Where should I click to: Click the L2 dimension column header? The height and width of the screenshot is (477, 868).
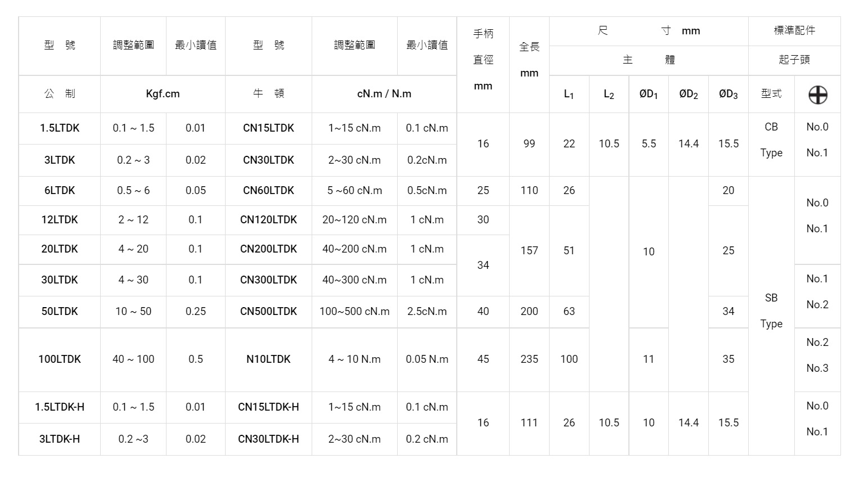(x=609, y=94)
